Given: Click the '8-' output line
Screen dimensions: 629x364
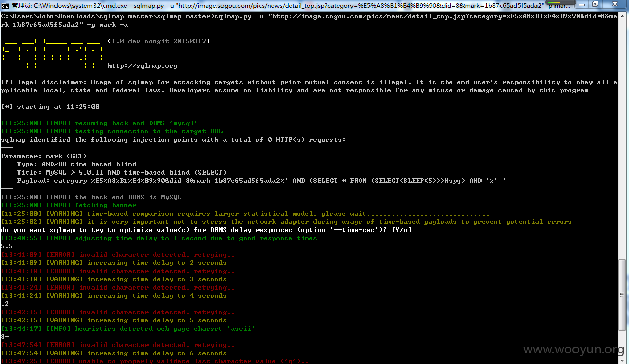Looking at the screenshot, I should click(x=5, y=337).
